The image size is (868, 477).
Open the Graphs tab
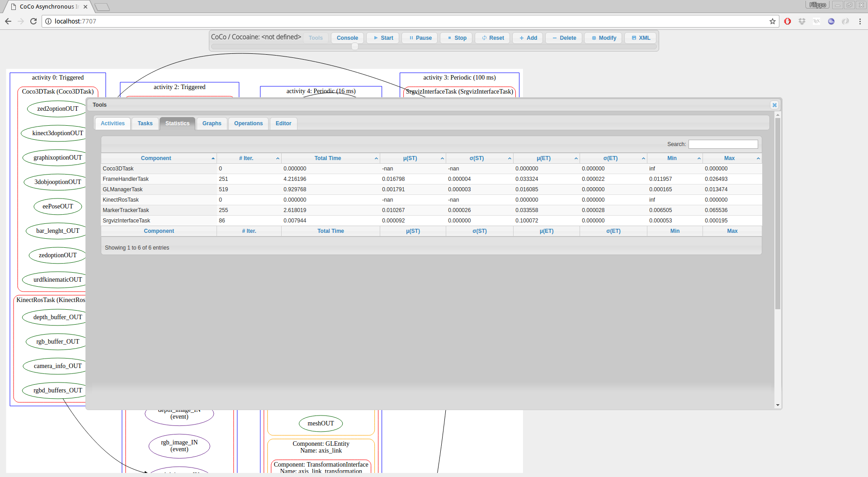click(x=212, y=123)
